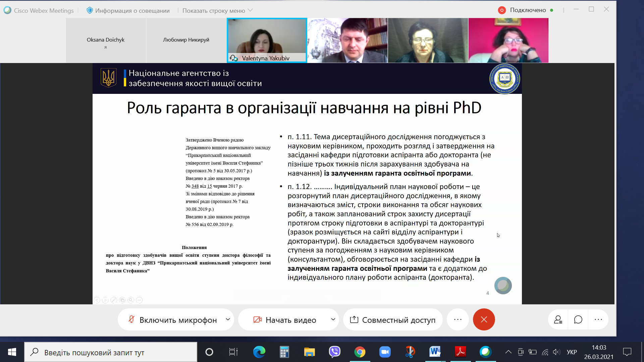Click Совместный доступ share button
The width and height of the screenshot is (644, 362).
pyautogui.click(x=392, y=320)
